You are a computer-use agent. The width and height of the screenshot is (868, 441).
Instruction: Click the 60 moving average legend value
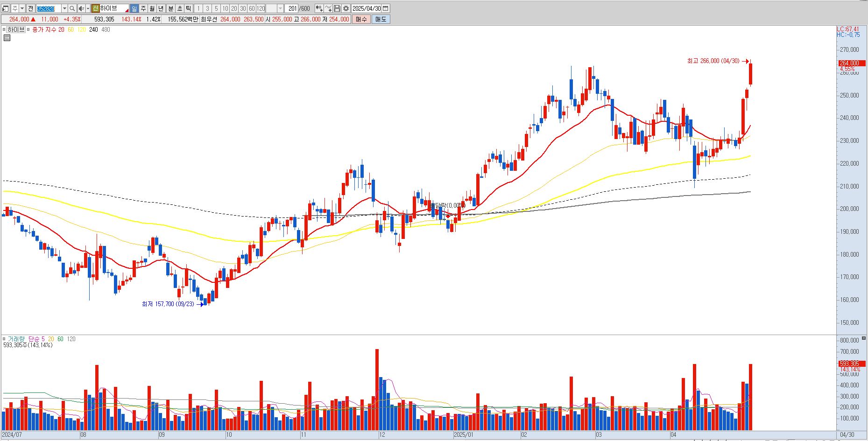point(71,29)
